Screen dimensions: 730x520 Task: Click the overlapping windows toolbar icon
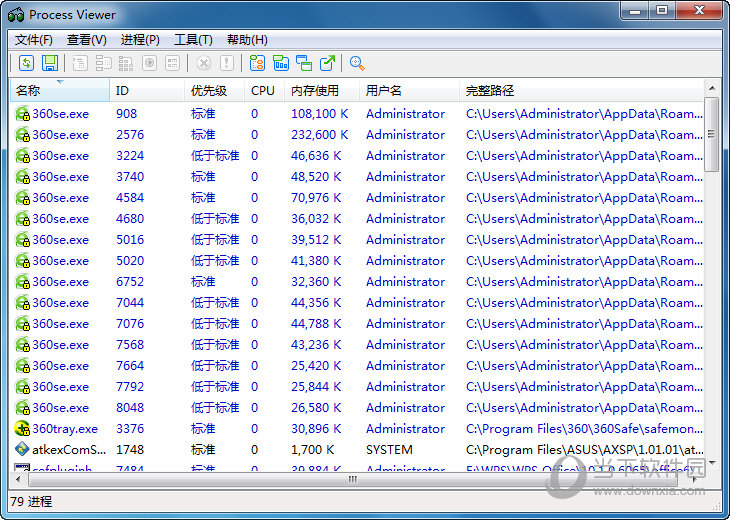point(304,63)
